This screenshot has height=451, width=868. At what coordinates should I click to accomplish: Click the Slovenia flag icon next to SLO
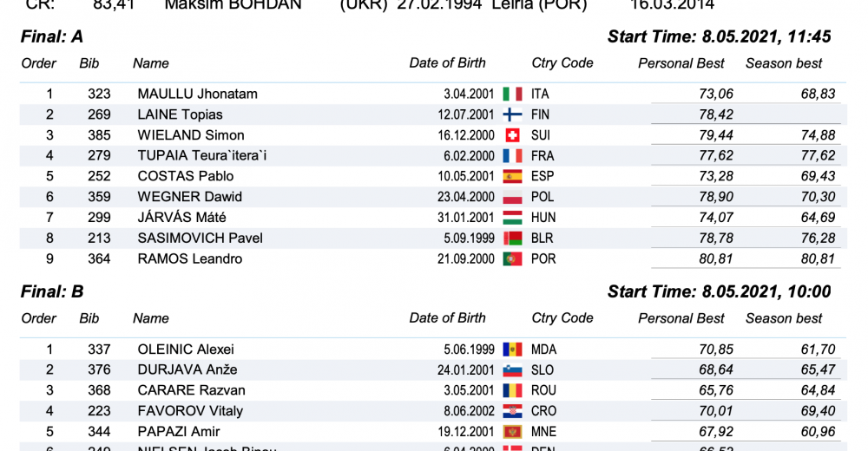pyautogui.click(x=512, y=370)
